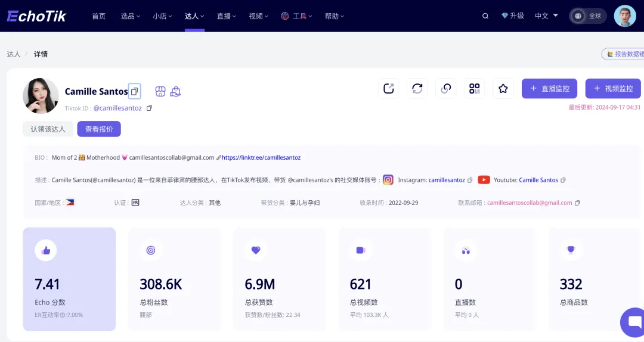Open the 中文 language dropdown

546,16
